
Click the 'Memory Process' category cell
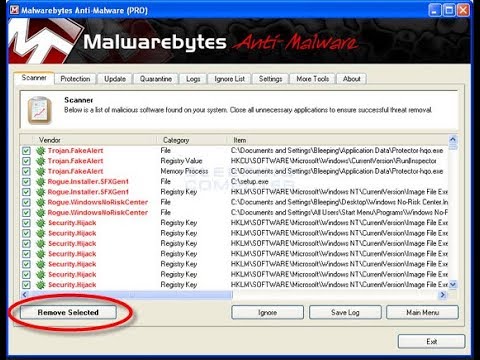click(x=184, y=171)
